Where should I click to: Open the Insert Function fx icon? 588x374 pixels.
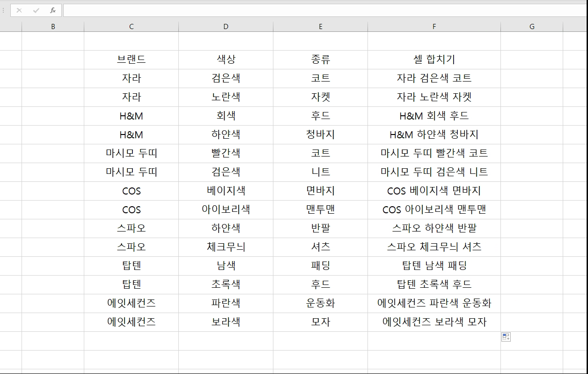[53, 10]
